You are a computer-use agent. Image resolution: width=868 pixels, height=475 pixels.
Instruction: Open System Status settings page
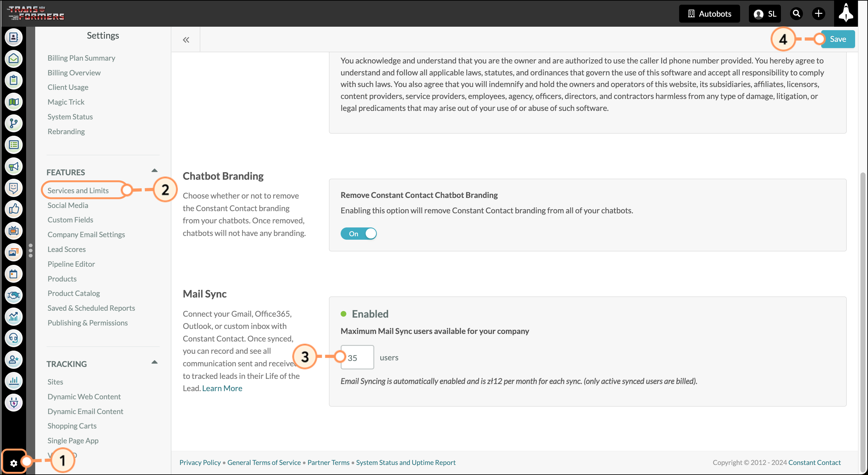(70, 117)
